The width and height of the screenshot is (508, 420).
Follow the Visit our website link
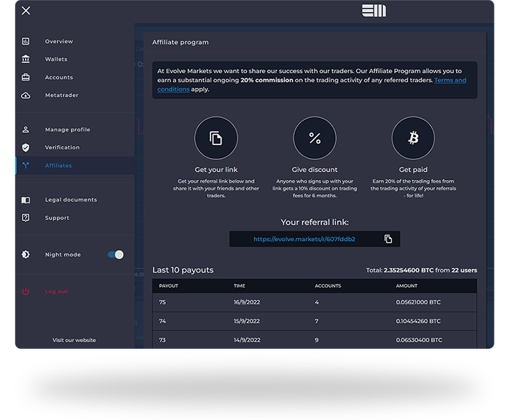pyautogui.click(x=75, y=340)
